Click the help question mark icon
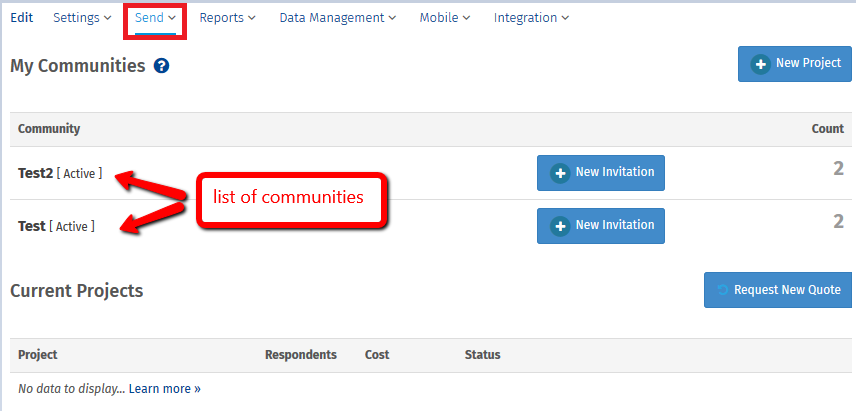Image resolution: width=856 pixels, height=411 pixels. (161, 66)
